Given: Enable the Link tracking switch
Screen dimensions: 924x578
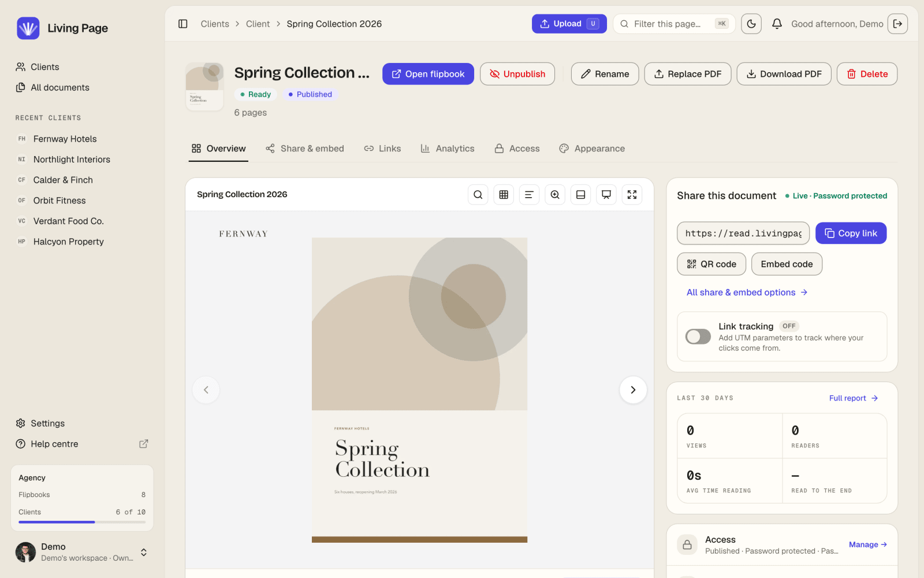Looking at the screenshot, I should tap(698, 336).
